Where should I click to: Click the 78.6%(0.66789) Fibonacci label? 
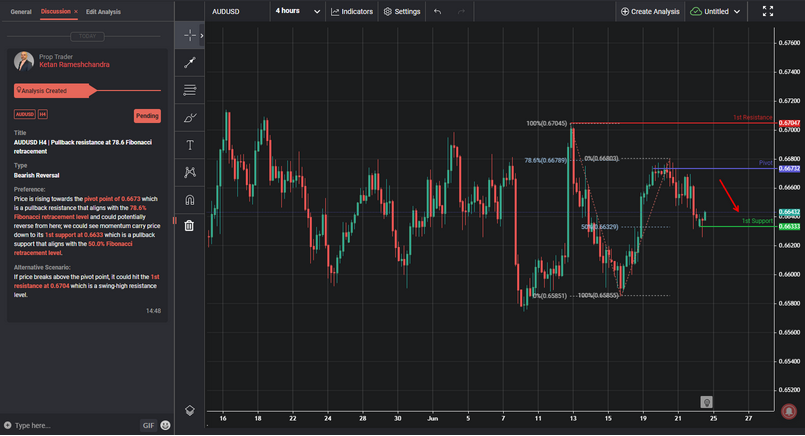click(545, 161)
